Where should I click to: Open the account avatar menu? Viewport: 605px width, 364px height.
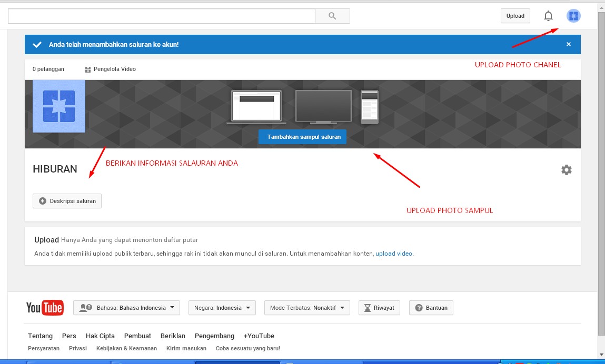(573, 16)
